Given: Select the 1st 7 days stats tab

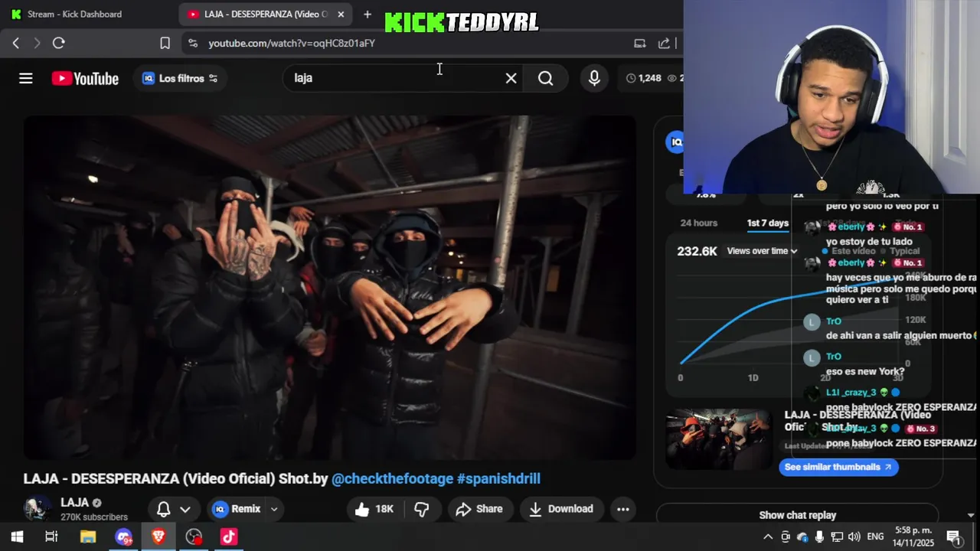Looking at the screenshot, I should coord(768,223).
